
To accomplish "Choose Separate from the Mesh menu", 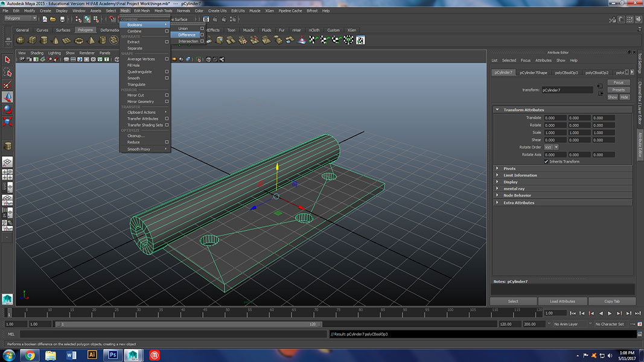I will click(x=135, y=48).
